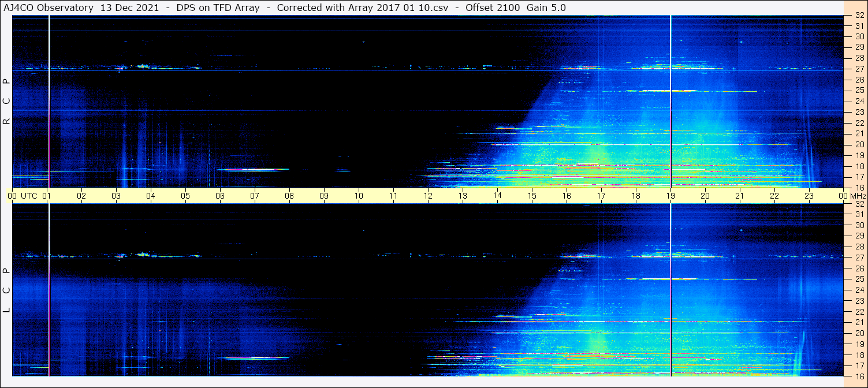Select the 10 hour mark on time axis
868x388 pixels.
pyautogui.click(x=359, y=196)
